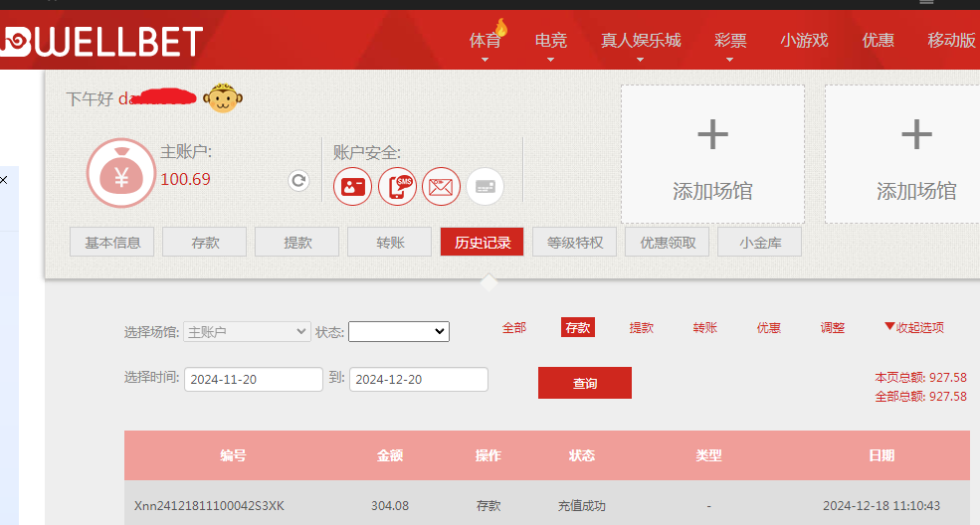
Task: Open the 电竞 esports menu
Action: (x=550, y=41)
